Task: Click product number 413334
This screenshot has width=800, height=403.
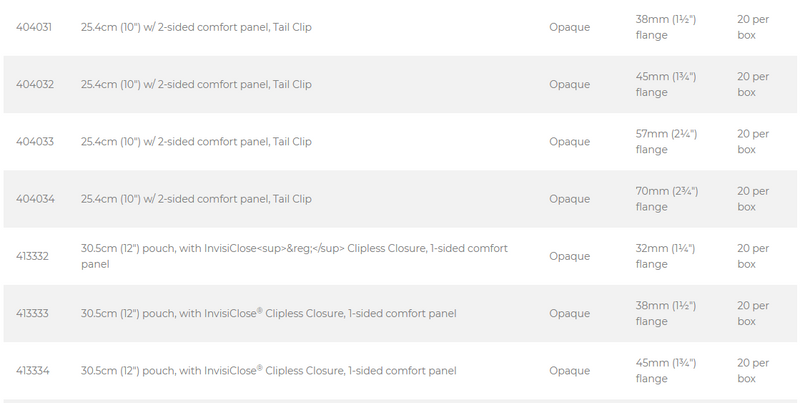Action: (x=34, y=371)
